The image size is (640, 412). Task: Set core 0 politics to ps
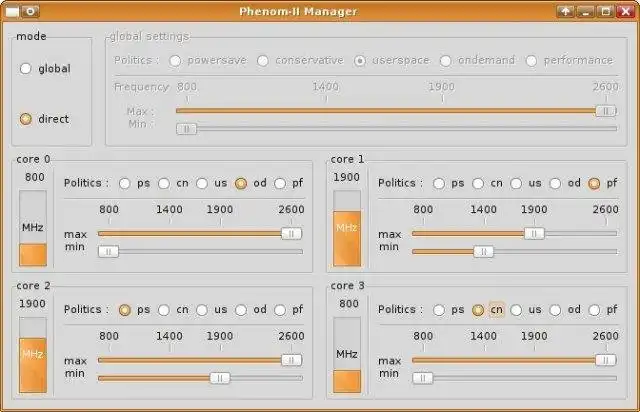[x=124, y=184]
